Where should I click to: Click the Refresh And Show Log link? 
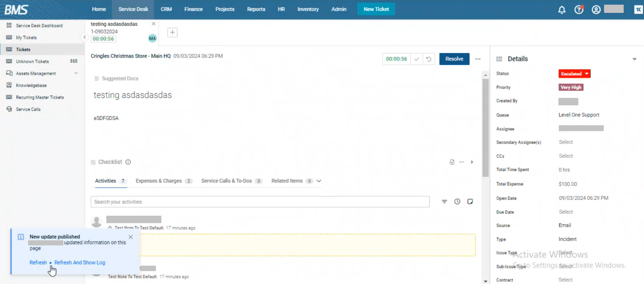point(80,263)
